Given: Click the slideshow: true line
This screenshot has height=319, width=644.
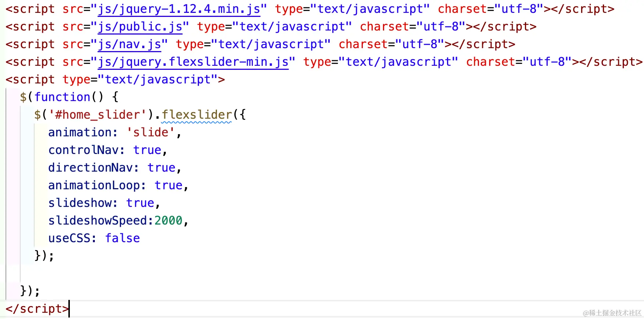Looking at the screenshot, I should click(104, 203).
